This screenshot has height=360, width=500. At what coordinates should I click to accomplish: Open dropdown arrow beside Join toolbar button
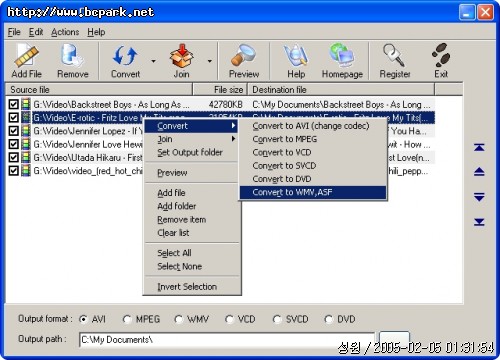click(x=209, y=61)
